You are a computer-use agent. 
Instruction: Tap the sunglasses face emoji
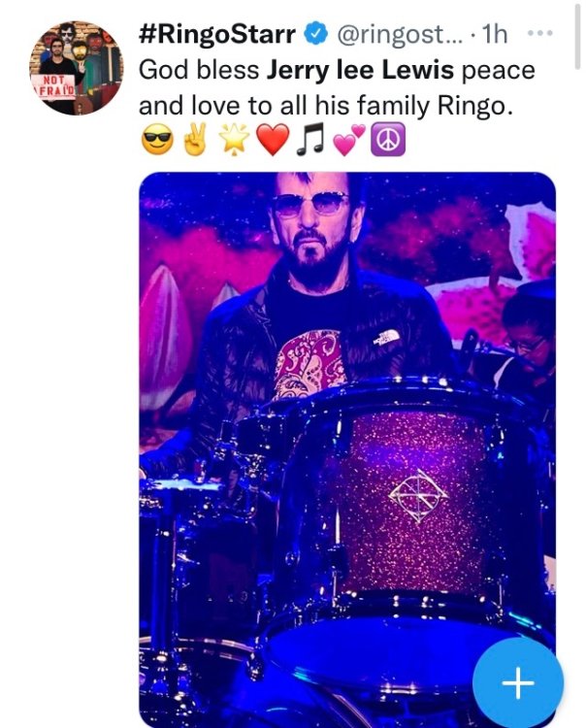click(157, 141)
